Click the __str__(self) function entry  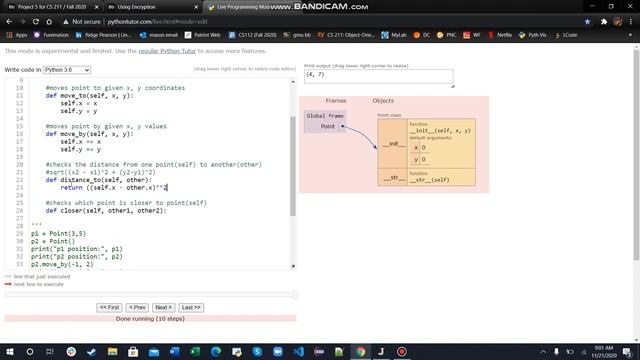tap(429, 180)
